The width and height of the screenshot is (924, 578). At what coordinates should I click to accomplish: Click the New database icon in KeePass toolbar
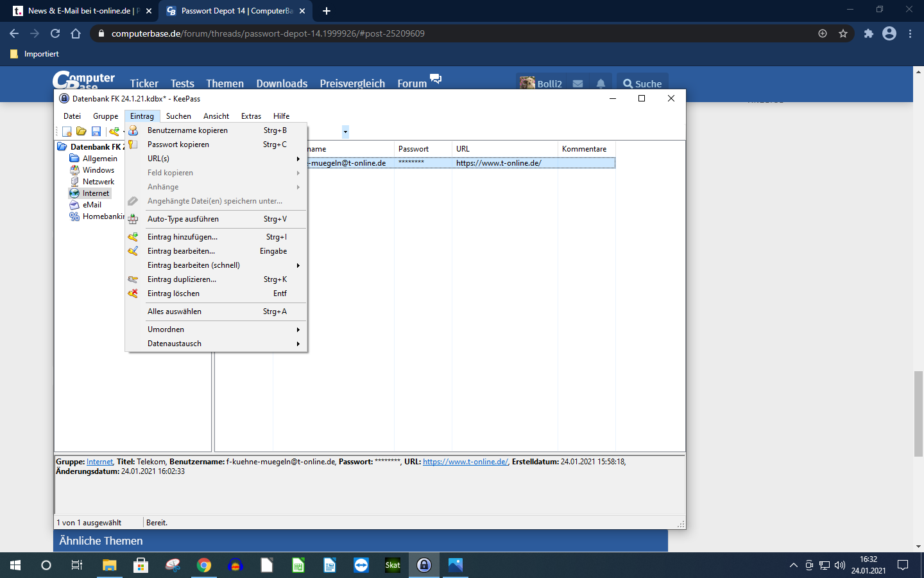point(67,132)
